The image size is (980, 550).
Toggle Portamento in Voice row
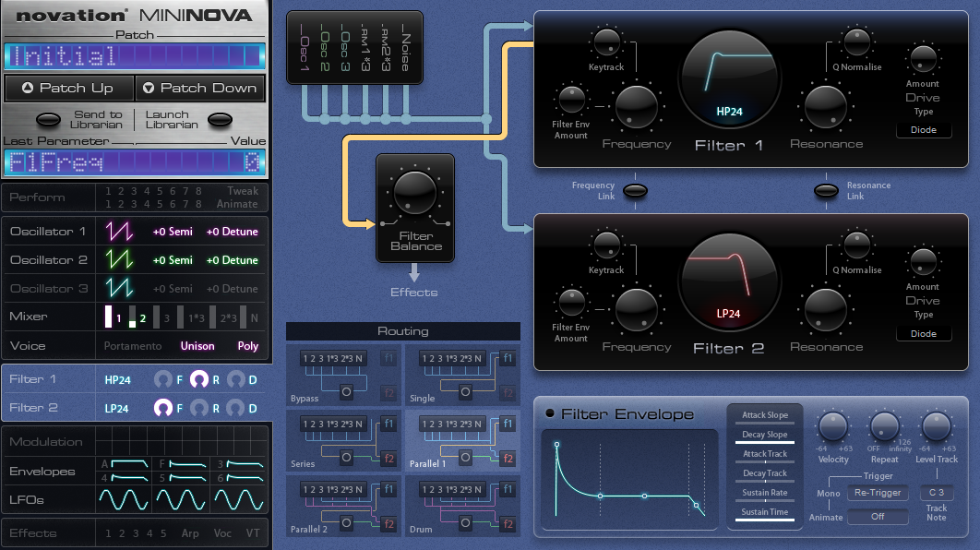click(133, 346)
